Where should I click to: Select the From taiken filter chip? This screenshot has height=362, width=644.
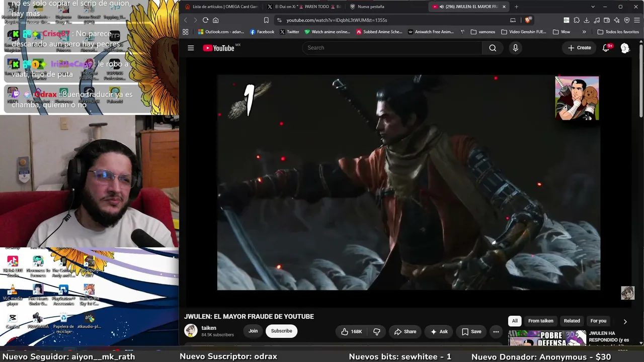[540, 321]
